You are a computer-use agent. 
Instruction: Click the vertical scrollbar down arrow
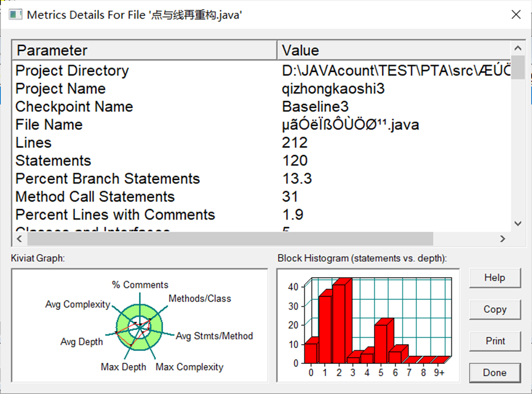[x=518, y=224]
